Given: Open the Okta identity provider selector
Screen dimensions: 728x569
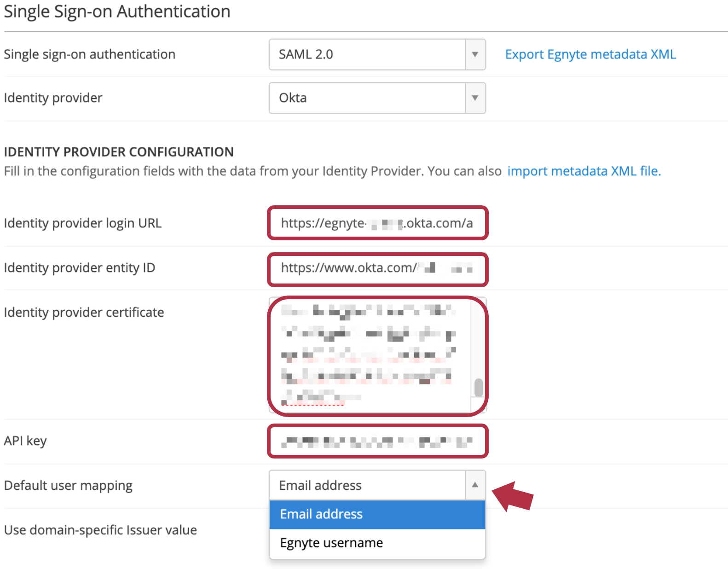Looking at the screenshot, I should [x=368, y=98].
